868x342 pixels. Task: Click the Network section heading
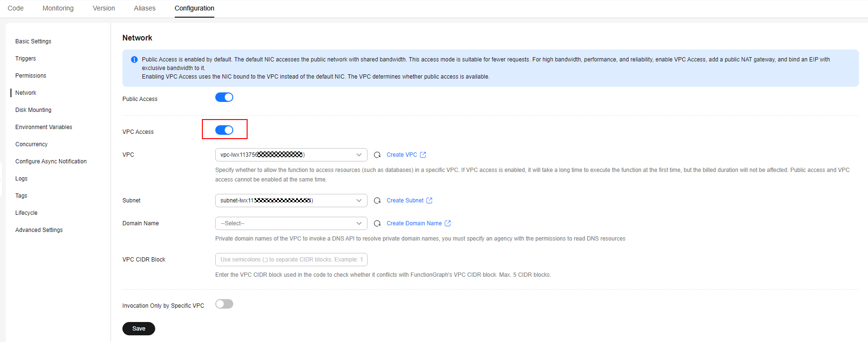coord(137,38)
